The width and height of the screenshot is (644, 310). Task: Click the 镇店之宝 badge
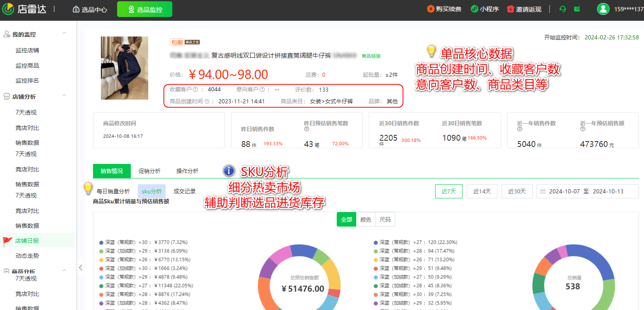point(193,42)
